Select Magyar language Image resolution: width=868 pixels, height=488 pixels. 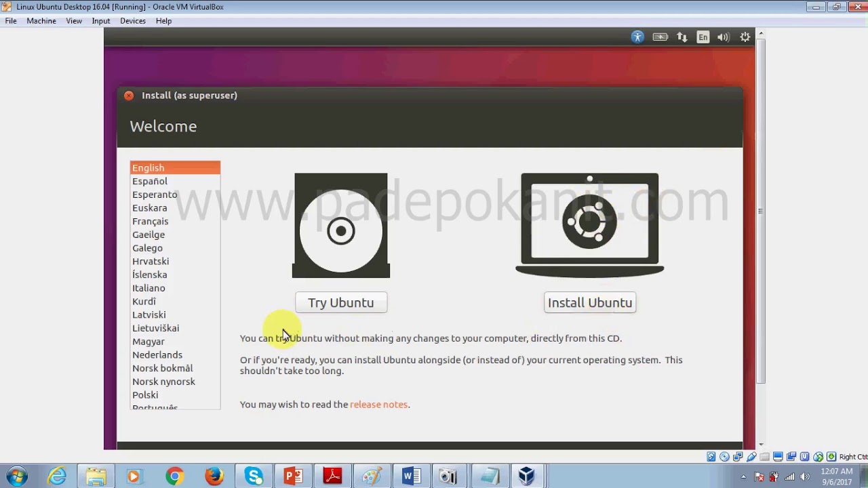[175, 342]
